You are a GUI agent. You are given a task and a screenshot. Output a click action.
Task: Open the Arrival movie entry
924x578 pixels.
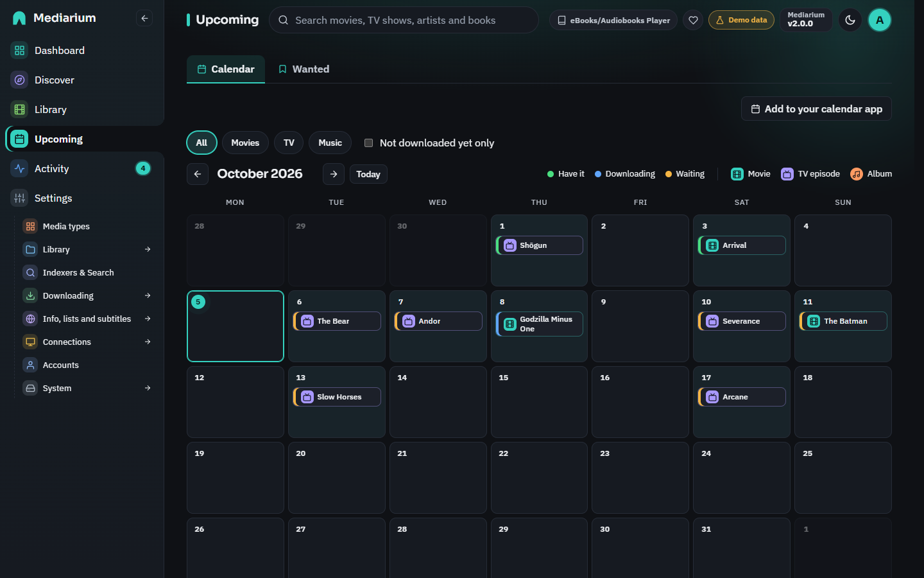(x=742, y=245)
